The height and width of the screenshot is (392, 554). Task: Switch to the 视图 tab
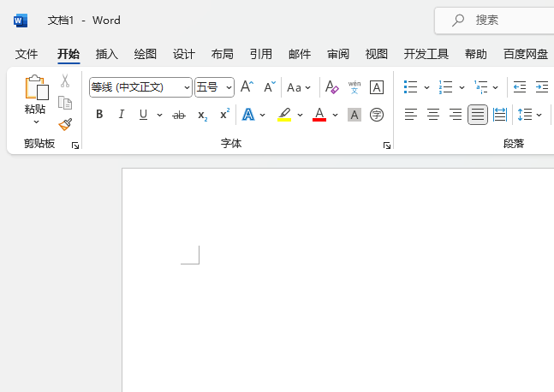click(x=377, y=54)
